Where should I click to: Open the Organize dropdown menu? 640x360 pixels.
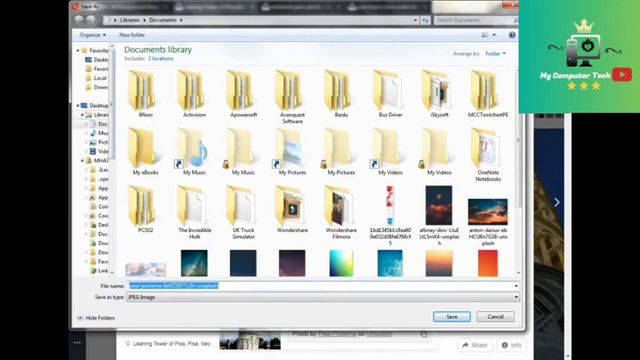coord(93,35)
